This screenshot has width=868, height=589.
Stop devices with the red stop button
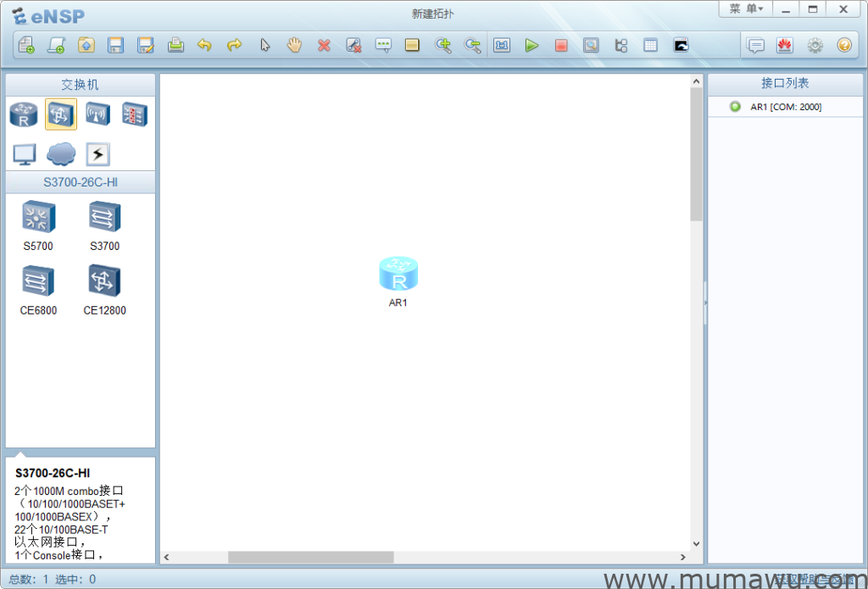point(561,46)
